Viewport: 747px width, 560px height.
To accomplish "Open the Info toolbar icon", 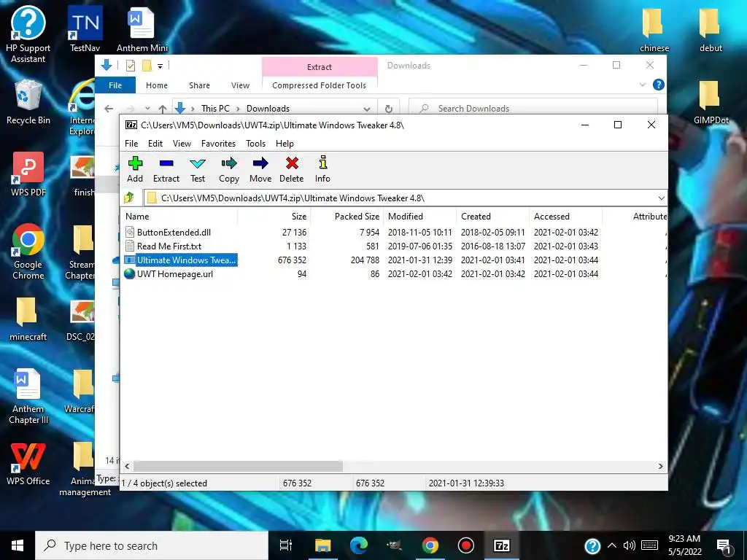I will pyautogui.click(x=322, y=163).
